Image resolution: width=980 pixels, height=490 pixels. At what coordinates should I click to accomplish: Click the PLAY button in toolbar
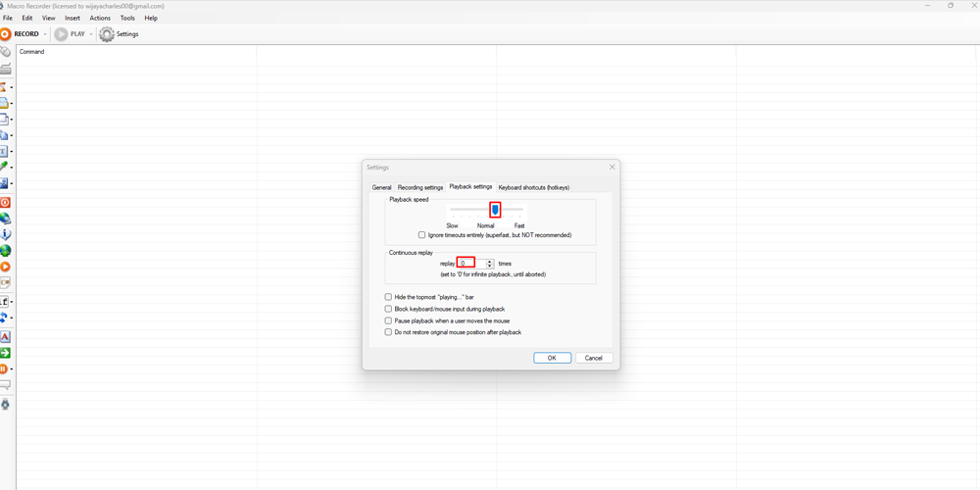(62, 34)
